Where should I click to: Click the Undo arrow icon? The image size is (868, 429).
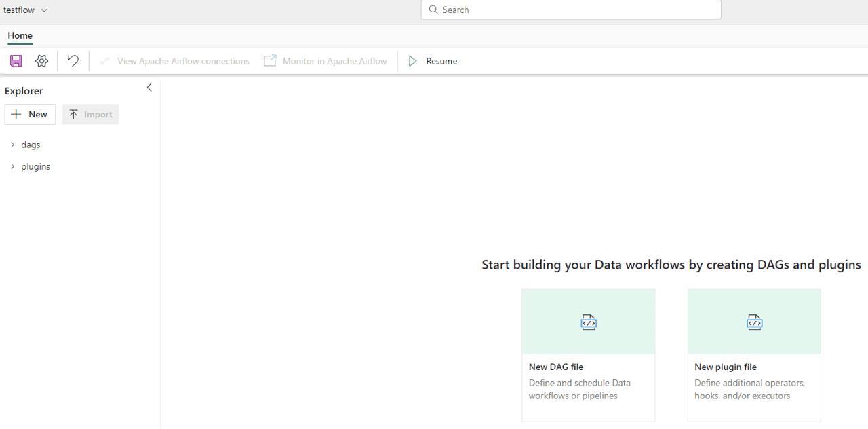click(73, 61)
